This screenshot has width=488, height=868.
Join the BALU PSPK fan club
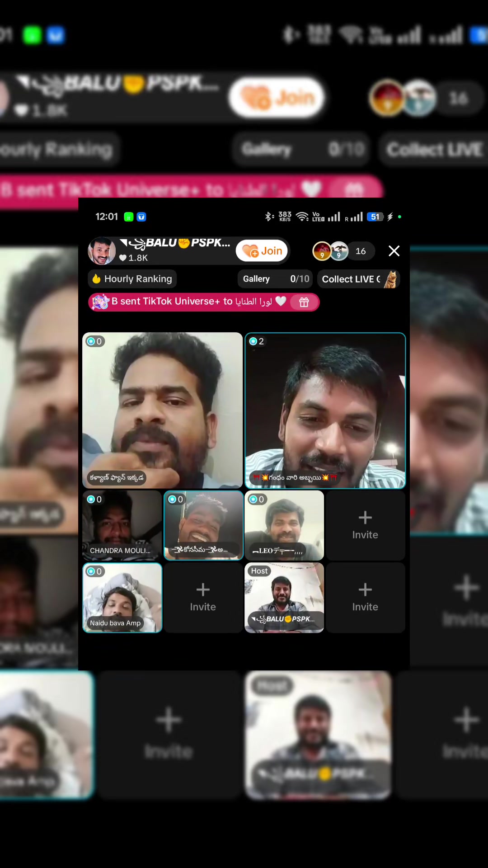pyautogui.click(x=263, y=251)
